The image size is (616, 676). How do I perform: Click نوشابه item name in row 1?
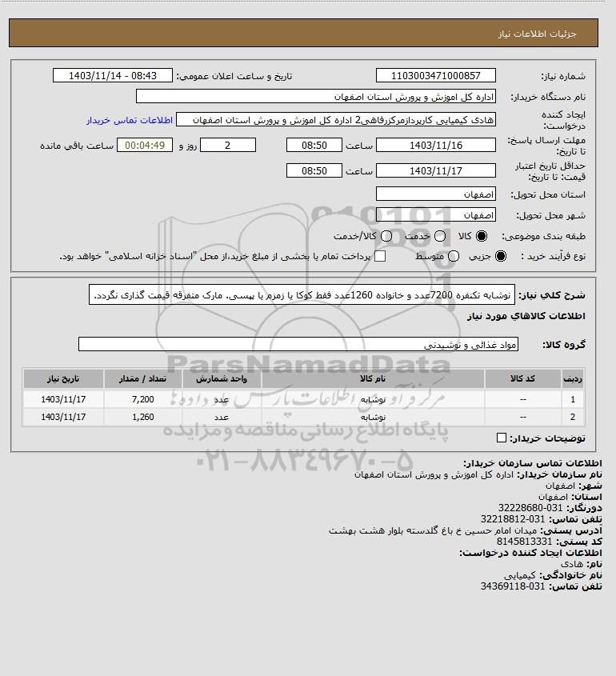[x=373, y=400]
